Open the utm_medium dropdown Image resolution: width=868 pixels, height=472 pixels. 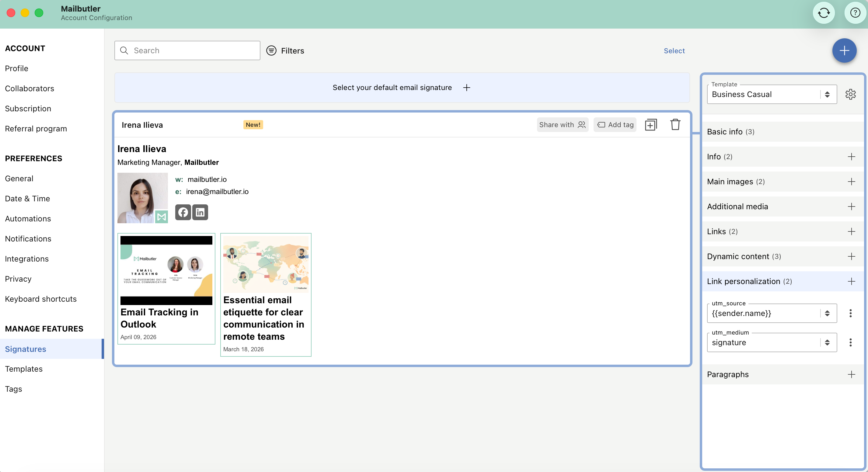pos(772,343)
